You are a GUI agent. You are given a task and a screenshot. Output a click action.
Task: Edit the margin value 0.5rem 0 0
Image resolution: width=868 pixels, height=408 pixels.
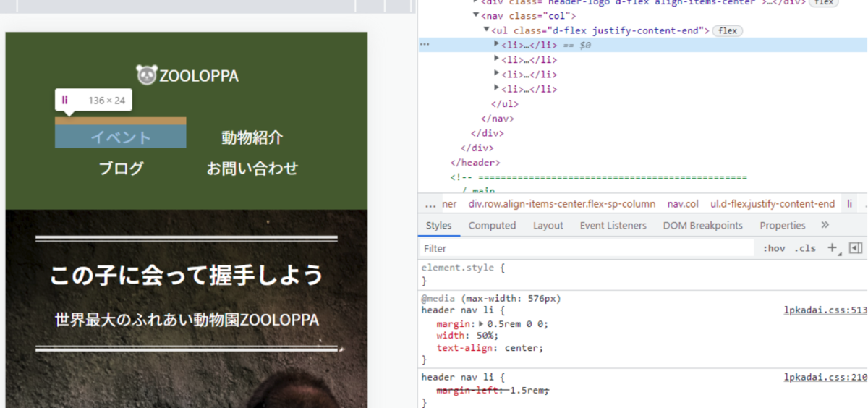[x=517, y=324]
